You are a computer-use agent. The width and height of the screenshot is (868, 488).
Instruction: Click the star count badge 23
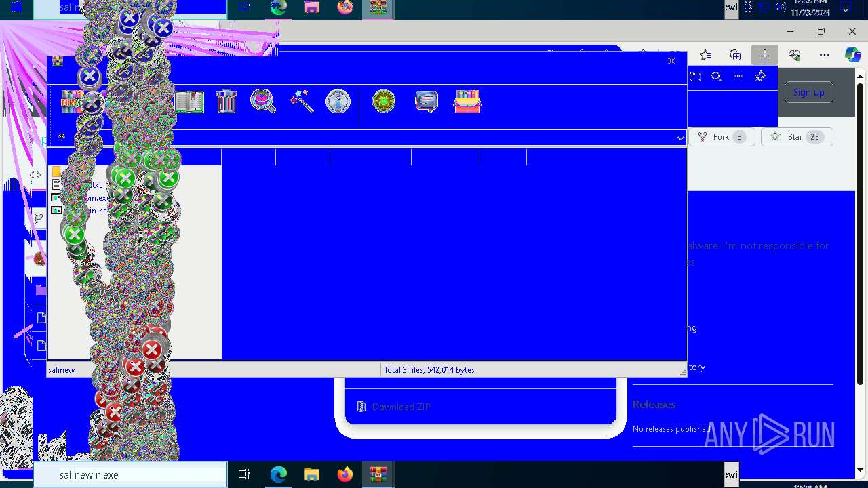coord(814,137)
